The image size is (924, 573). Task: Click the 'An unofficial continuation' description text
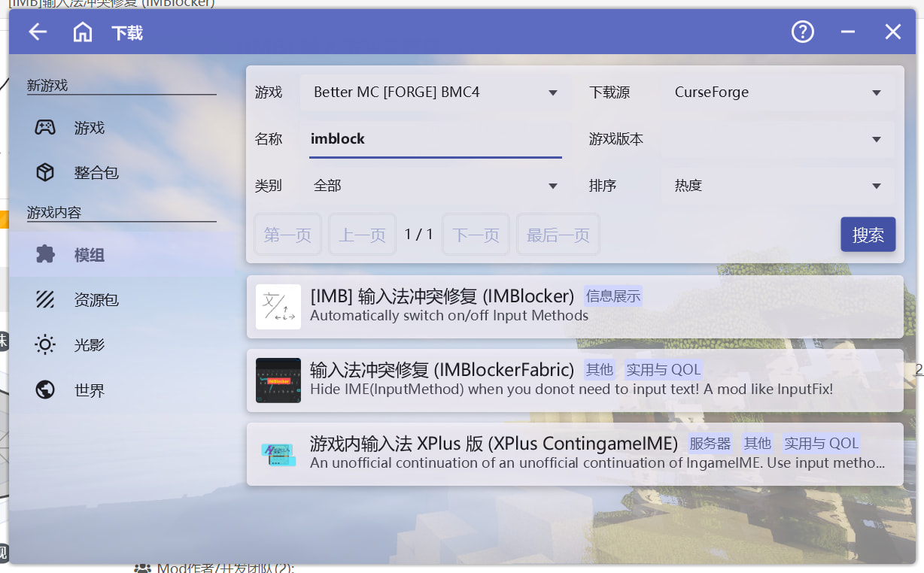597,463
